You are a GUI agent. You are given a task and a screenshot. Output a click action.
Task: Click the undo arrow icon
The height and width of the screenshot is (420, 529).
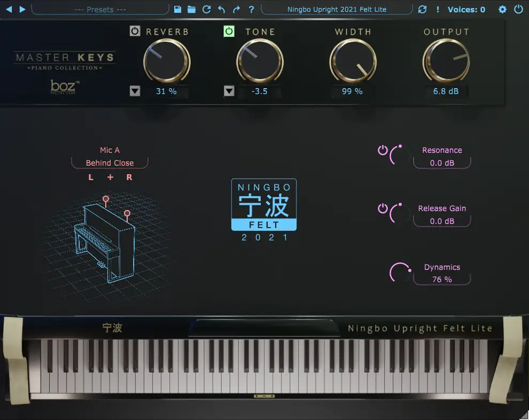click(222, 9)
